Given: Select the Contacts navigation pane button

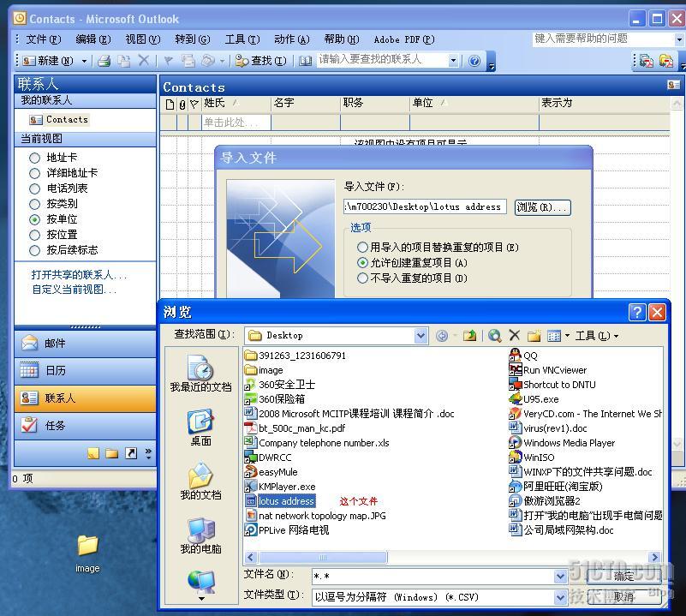Looking at the screenshot, I should (x=86, y=398).
